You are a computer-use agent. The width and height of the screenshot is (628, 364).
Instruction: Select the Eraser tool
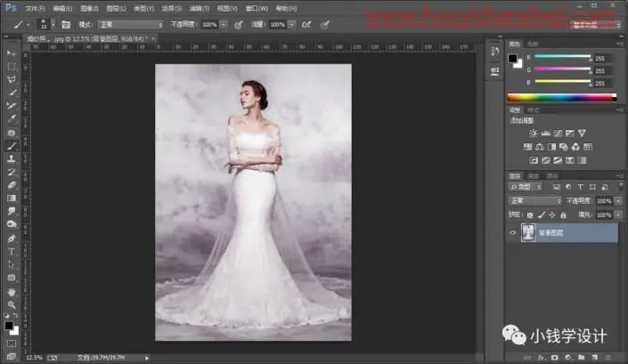coord(12,185)
